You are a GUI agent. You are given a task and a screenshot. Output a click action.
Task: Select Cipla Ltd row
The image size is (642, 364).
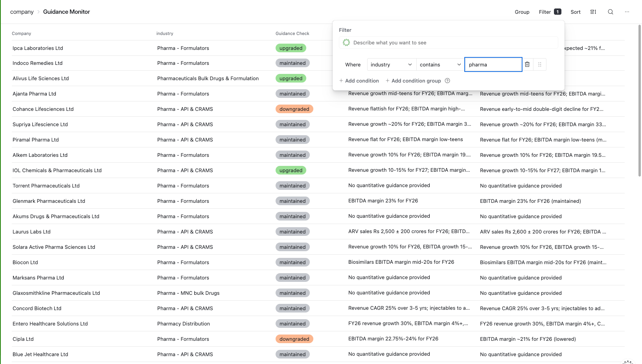[23, 339]
